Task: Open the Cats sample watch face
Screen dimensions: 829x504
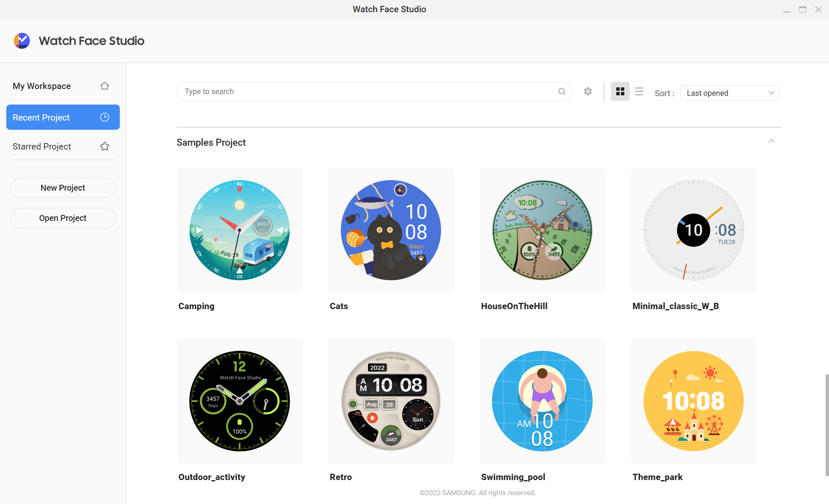Action: pyautogui.click(x=391, y=230)
